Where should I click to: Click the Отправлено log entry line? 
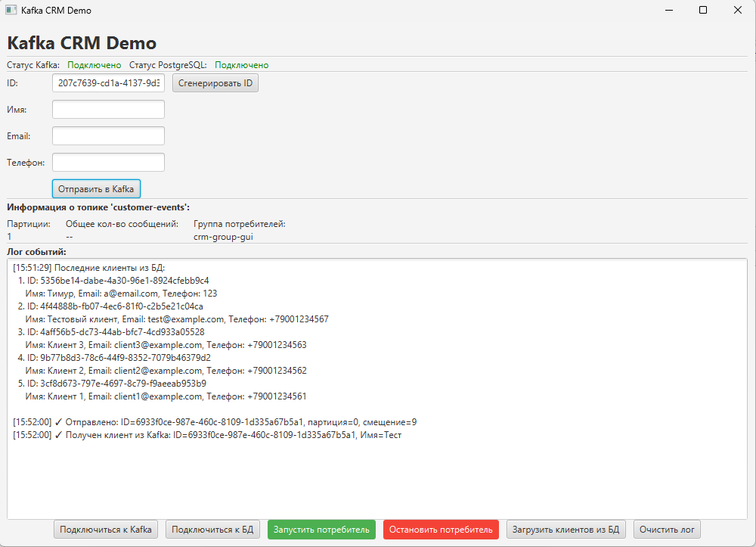pos(215,422)
